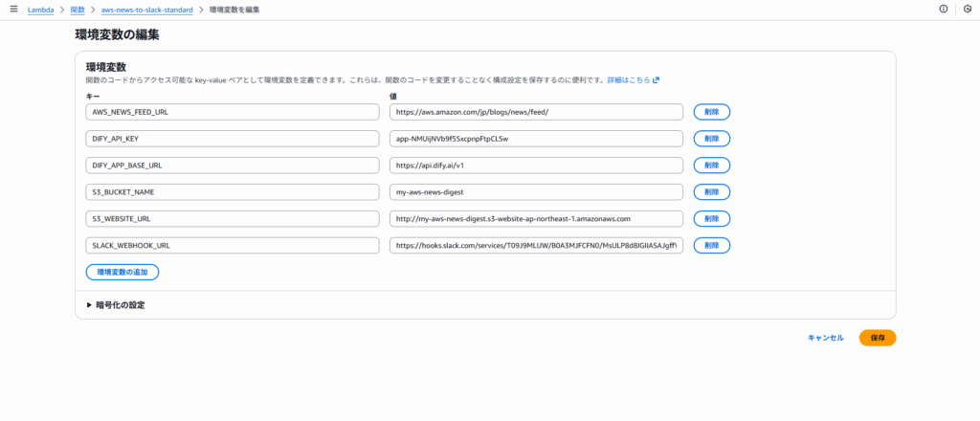Click the S3_WEBSITE_URL key input
This screenshot has height=421, width=980.
click(234, 219)
